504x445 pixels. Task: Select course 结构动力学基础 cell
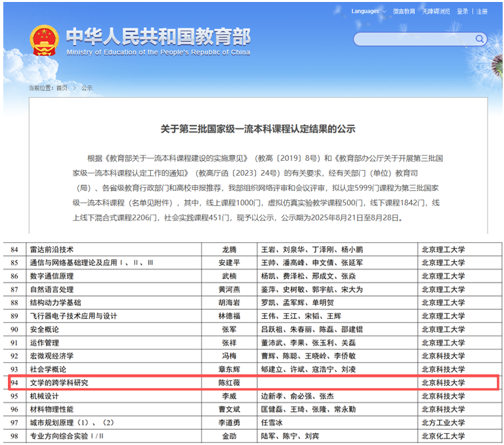click(55, 303)
